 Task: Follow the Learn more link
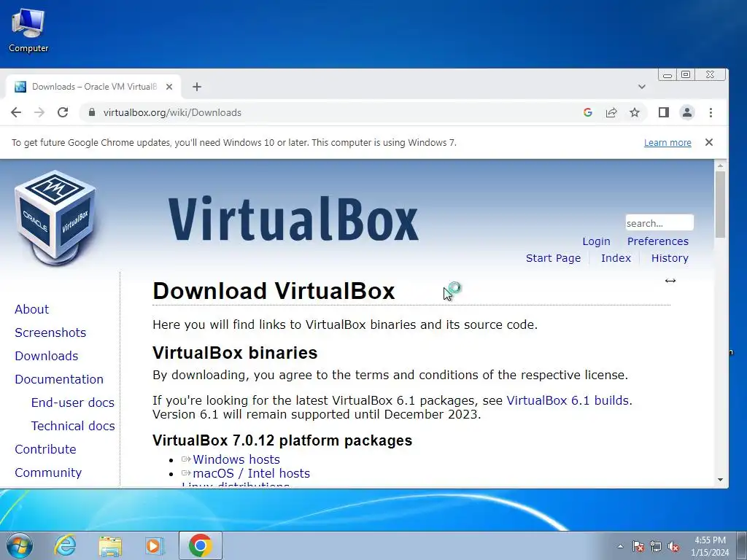[x=667, y=142]
